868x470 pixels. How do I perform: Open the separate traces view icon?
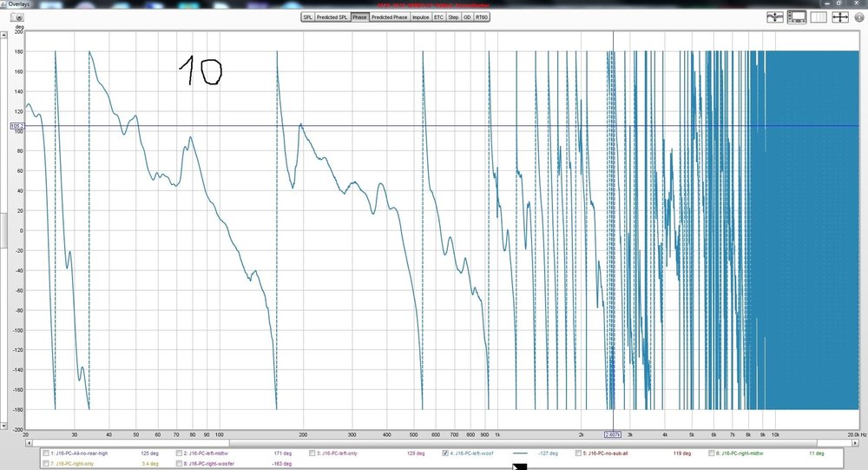(775, 17)
